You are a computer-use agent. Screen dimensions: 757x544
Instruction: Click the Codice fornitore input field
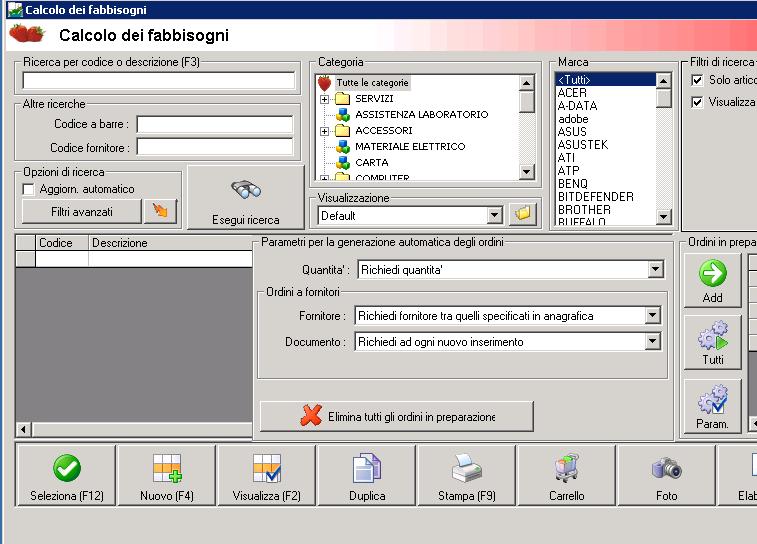(215, 147)
